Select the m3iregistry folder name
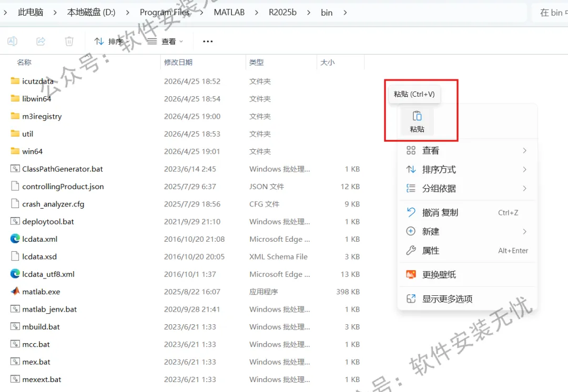Viewport: 568px width, 392px height. point(42,117)
